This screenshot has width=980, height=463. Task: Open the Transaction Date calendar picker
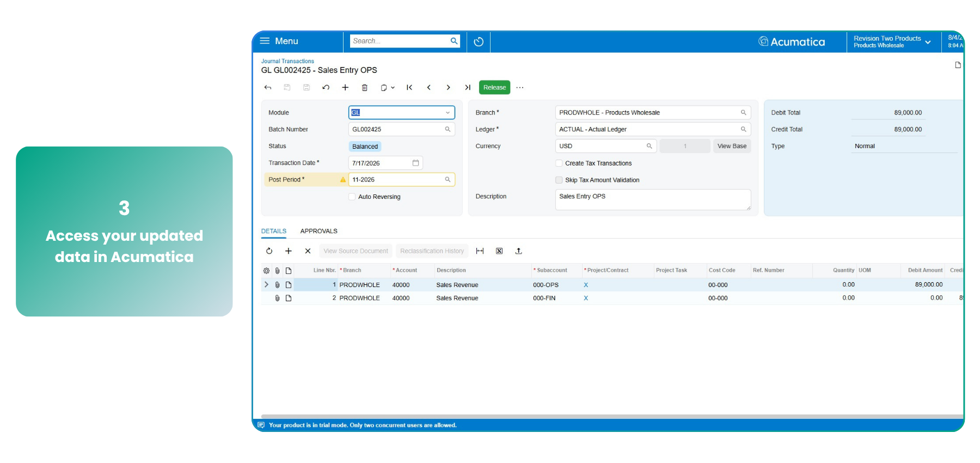415,163
